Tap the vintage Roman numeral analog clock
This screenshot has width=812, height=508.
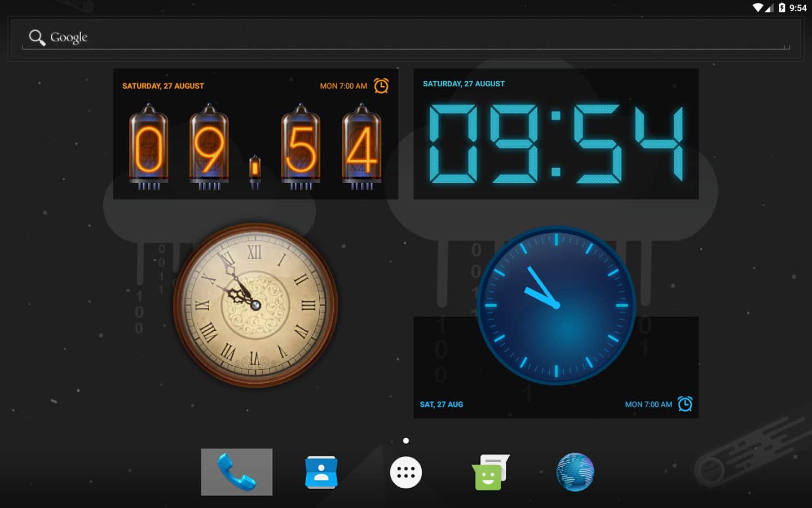[255, 305]
